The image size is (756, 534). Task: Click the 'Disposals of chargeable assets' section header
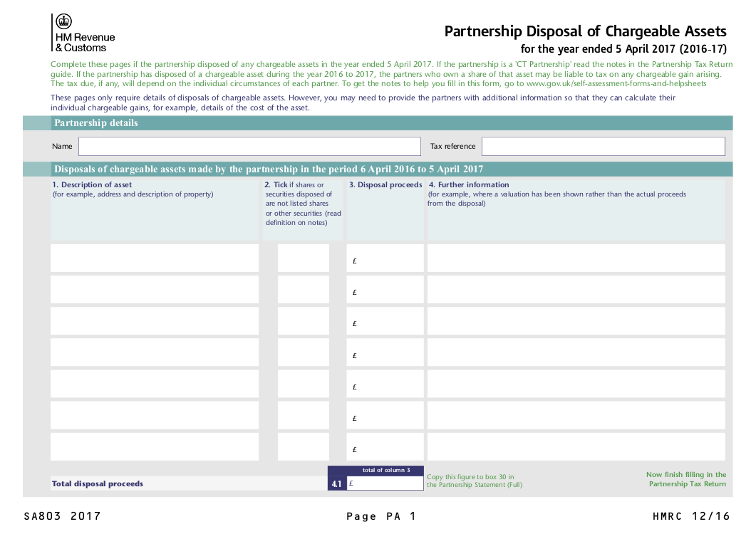269,169
